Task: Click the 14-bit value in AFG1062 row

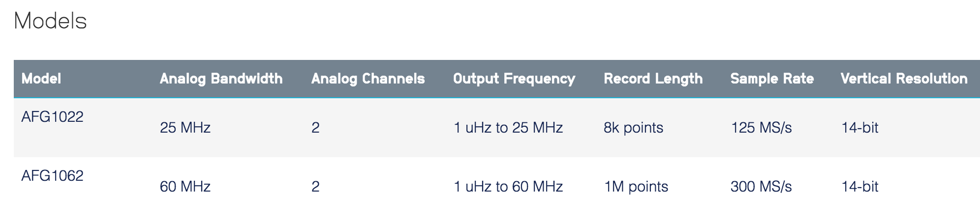Action: coord(859,187)
